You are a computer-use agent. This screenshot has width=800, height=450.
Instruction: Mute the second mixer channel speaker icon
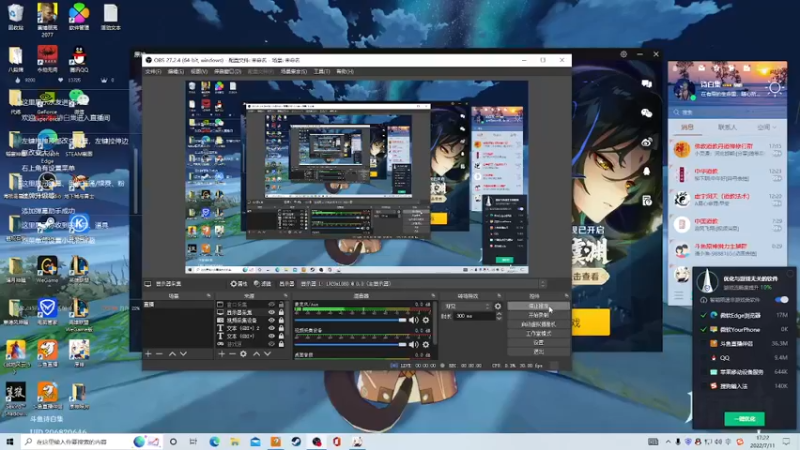(x=413, y=344)
